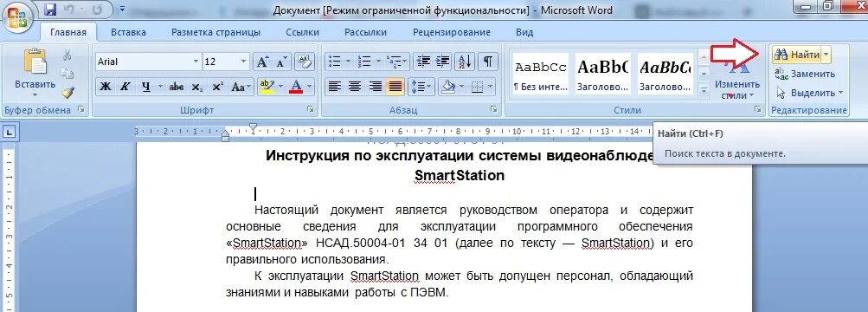Viewport: 868px width, 312px height.
Task: Activate the Format Painter brush
Action: pyautogui.click(x=68, y=93)
